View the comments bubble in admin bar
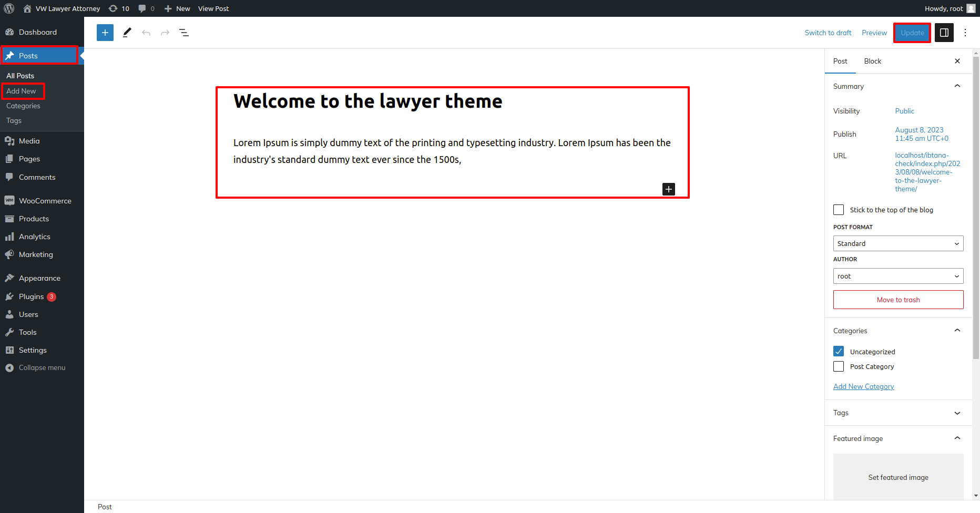The height and width of the screenshot is (513, 980). [146, 8]
